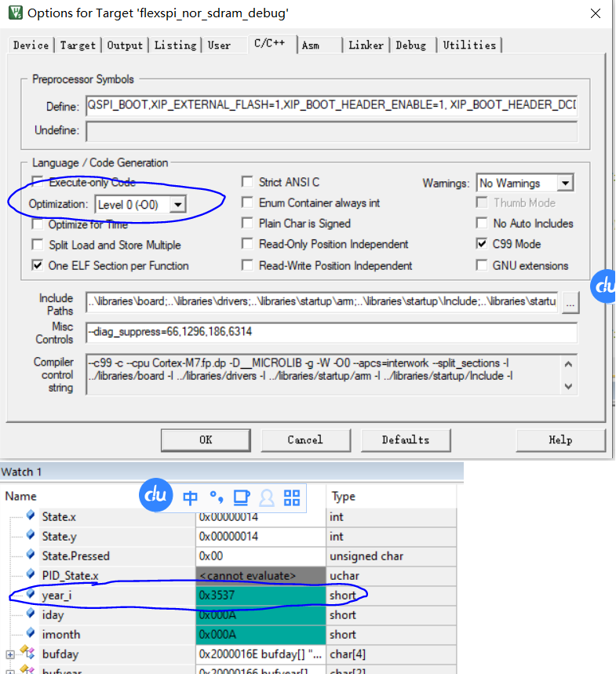Click the State.Pressed variable icon

pyautogui.click(x=30, y=555)
